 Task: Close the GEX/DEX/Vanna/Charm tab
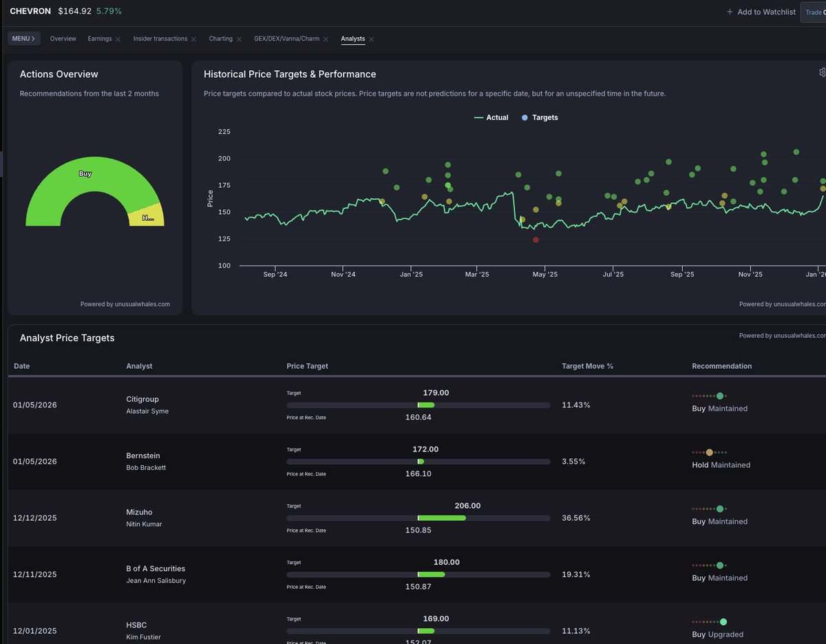click(x=326, y=39)
